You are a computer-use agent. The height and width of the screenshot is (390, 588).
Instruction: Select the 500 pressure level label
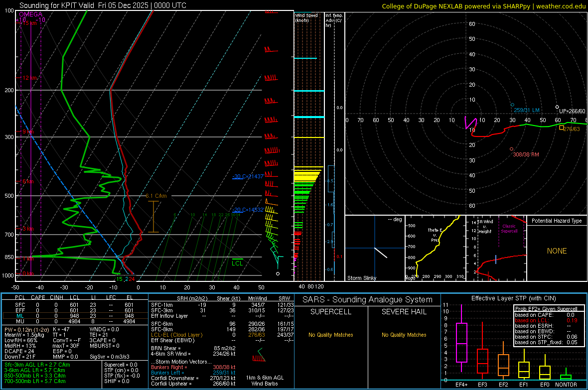[x=9, y=196]
